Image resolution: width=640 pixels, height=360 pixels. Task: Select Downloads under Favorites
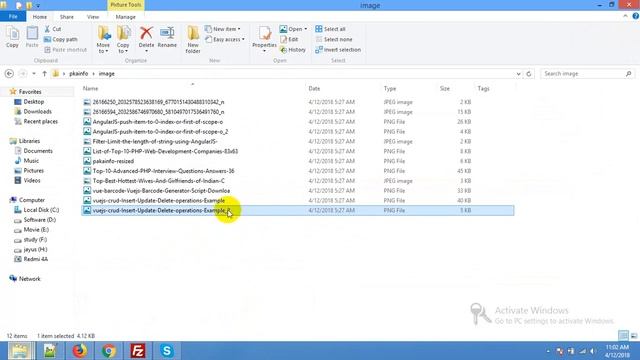33,111
